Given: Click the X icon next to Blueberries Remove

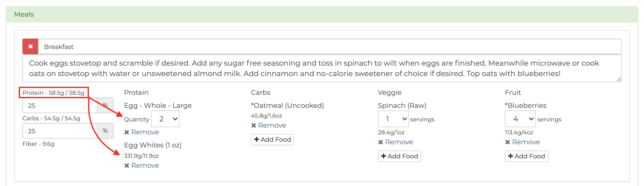Looking at the screenshot, I should coord(508,142).
